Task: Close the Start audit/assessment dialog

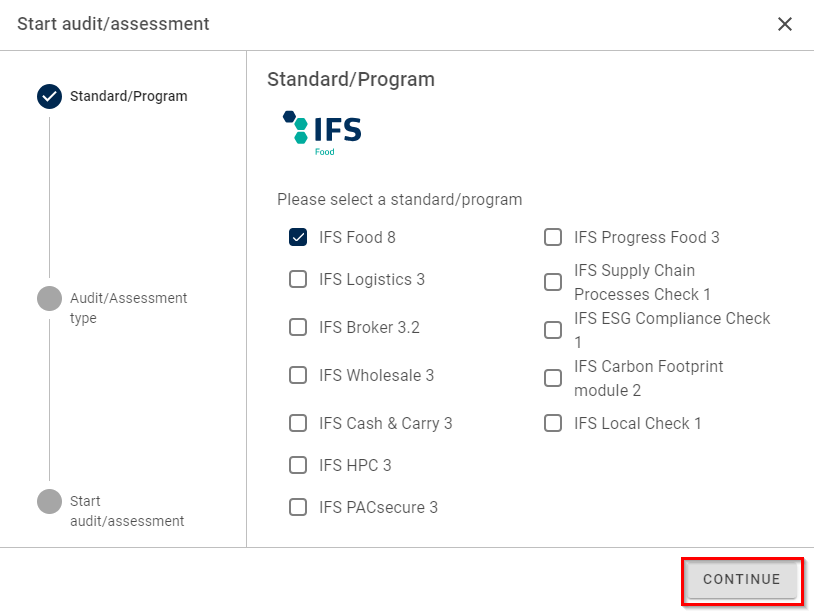Action: pos(785,24)
